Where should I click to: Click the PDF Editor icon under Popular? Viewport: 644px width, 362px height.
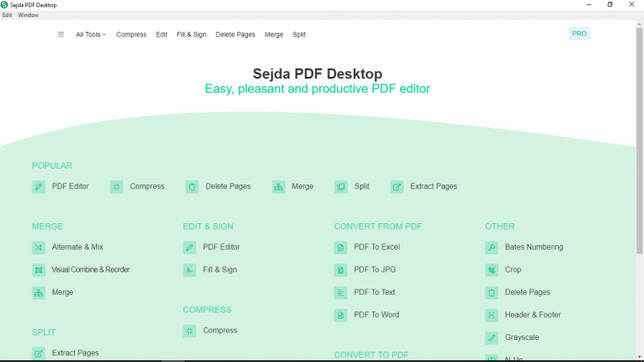pos(39,187)
